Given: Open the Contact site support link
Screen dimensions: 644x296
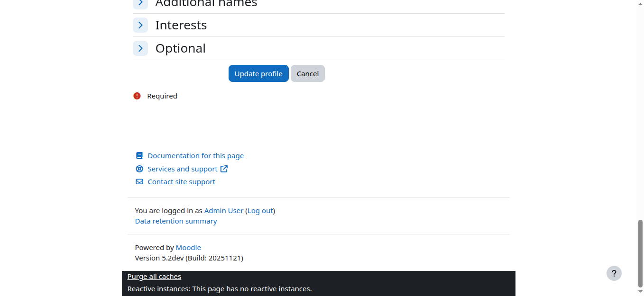Looking at the screenshot, I should coord(181,182).
